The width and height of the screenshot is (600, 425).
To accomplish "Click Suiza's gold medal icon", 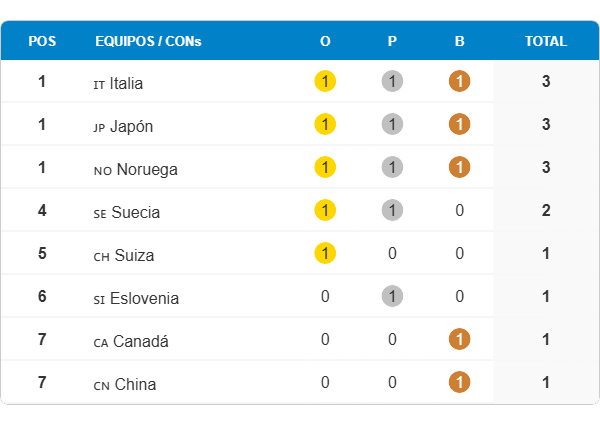I will pyautogui.click(x=325, y=253).
